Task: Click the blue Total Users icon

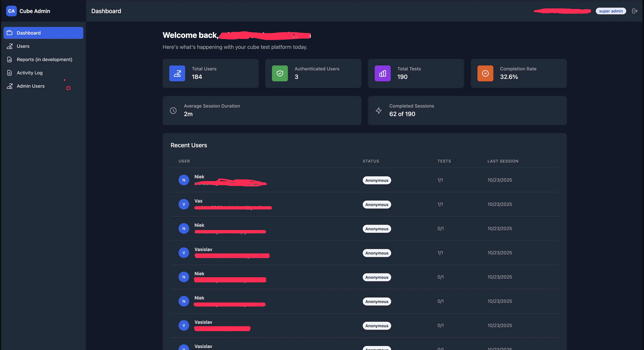Action: click(177, 73)
